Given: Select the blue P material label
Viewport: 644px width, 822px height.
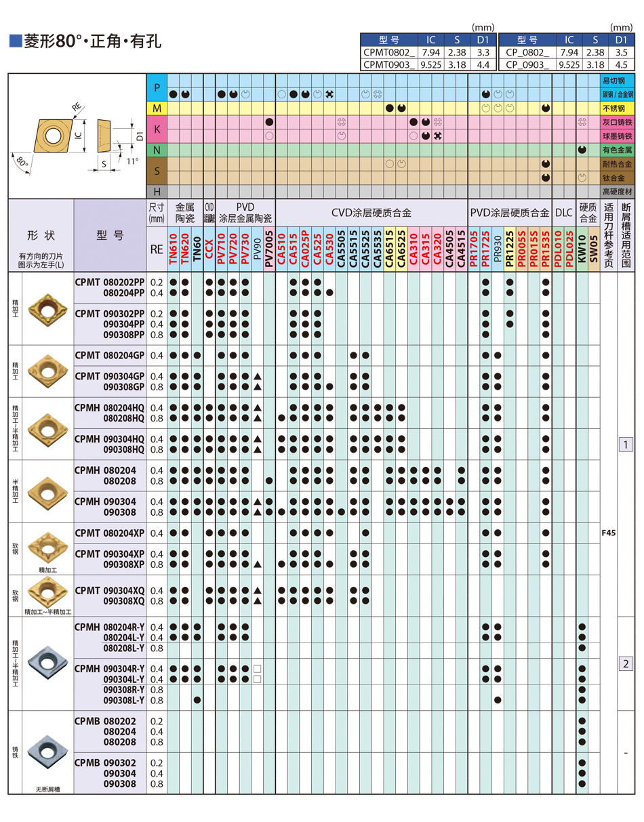Looking at the screenshot, I should pyautogui.click(x=157, y=87).
